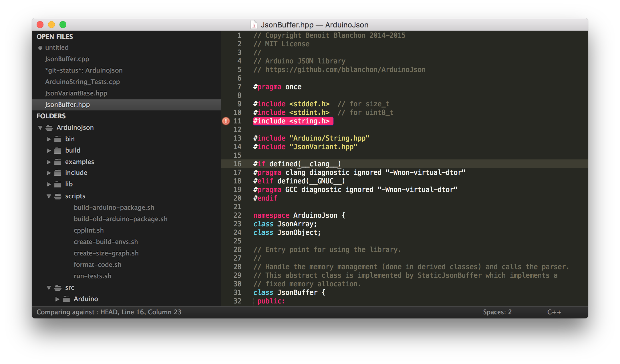Click the unsaved dot beside untitled
Viewport: 620px width, 364px height.
pyautogui.click(x=40, y=48)
